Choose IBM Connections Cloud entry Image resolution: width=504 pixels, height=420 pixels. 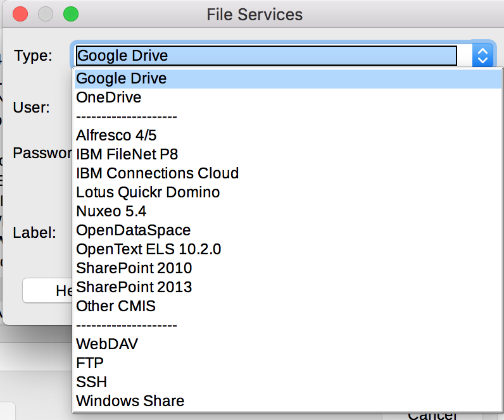click(288, 173)
